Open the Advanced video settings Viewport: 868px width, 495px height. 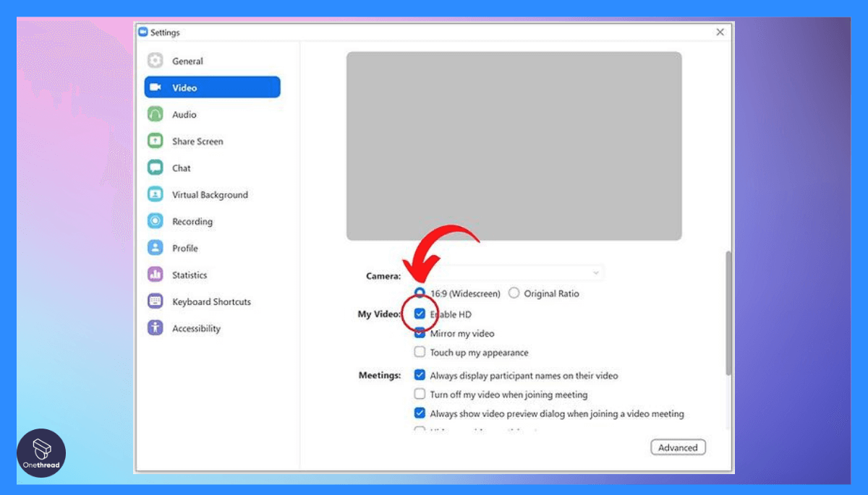678,447
